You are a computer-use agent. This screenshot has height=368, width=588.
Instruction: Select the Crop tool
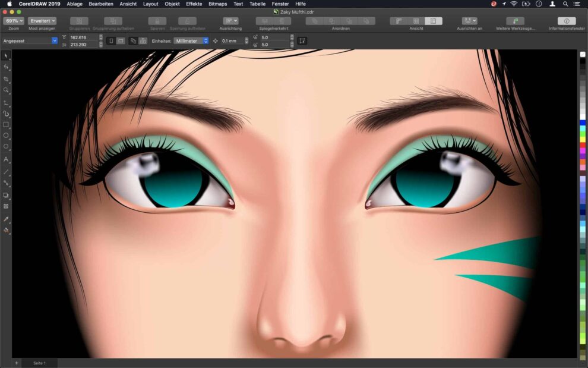pyautogui.click(x=5, y=79)
